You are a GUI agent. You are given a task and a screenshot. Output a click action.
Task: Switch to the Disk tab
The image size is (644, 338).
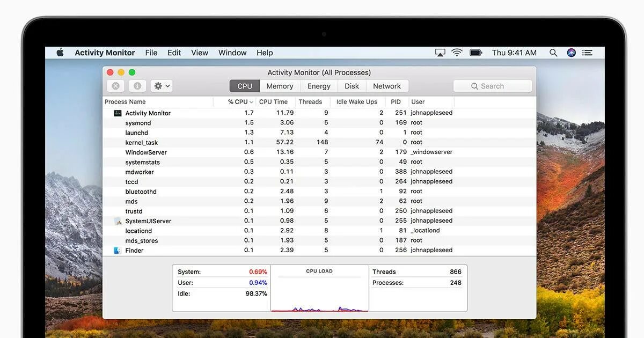pos(352,86)
